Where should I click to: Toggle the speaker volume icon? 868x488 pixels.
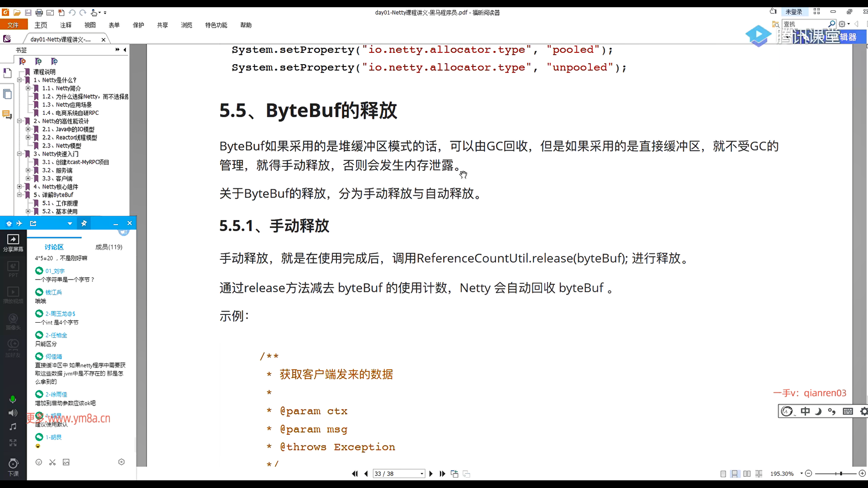13,413
